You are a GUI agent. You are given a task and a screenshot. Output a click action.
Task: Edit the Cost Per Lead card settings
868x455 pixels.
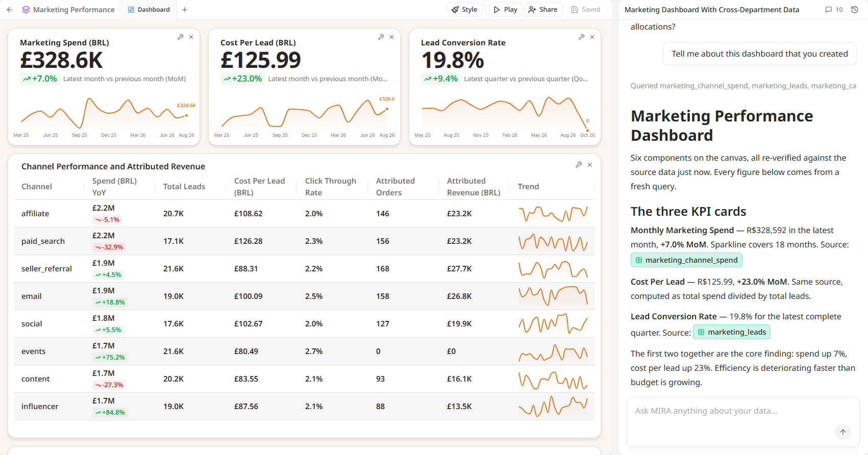(x=381, y=37)
